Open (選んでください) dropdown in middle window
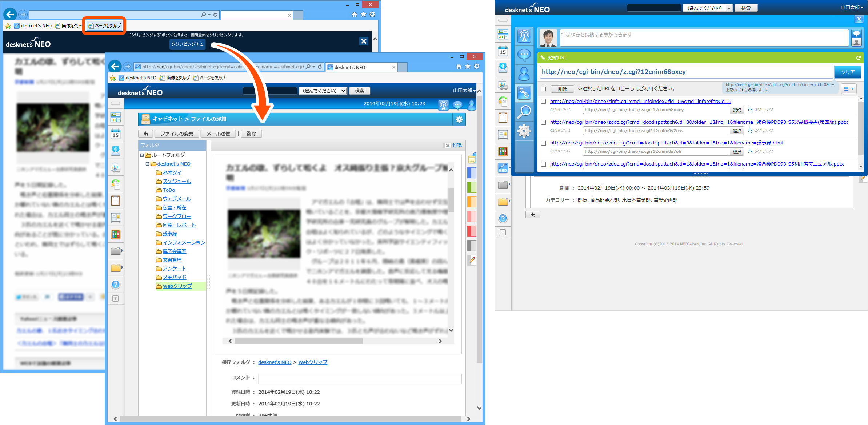 tap(323, 91)
